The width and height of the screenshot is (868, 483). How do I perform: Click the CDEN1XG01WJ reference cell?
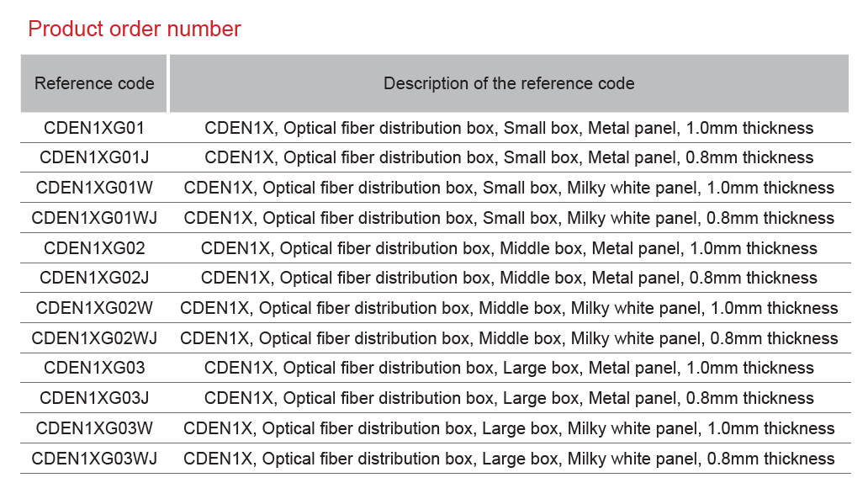(x=94, y=218)
